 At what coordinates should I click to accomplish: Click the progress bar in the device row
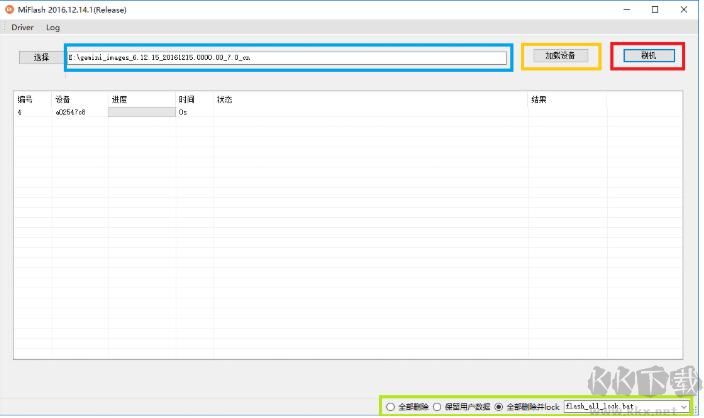[x=142, y=112]
